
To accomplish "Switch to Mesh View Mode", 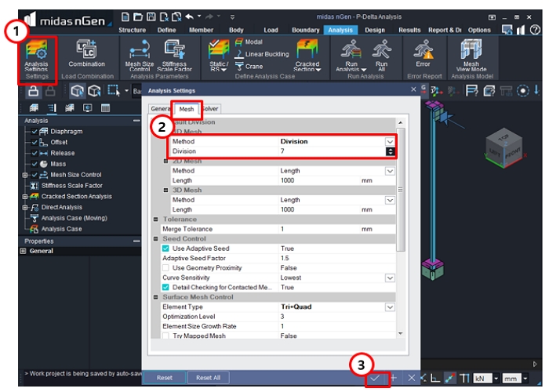I will (x=471, y=53).
